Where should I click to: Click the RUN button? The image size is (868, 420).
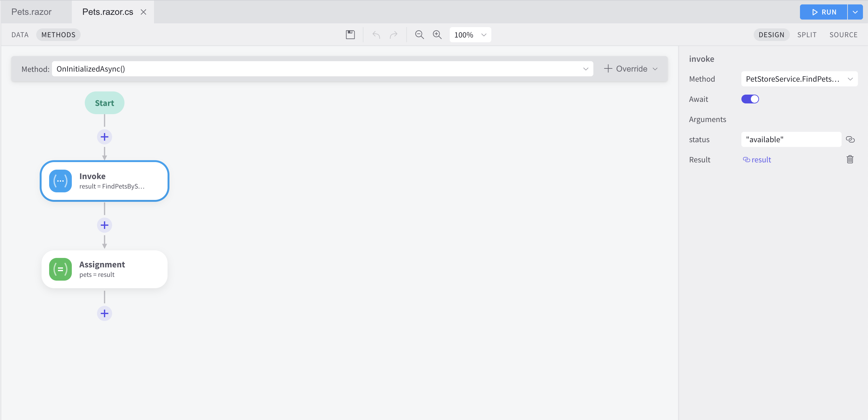(824, 12)
